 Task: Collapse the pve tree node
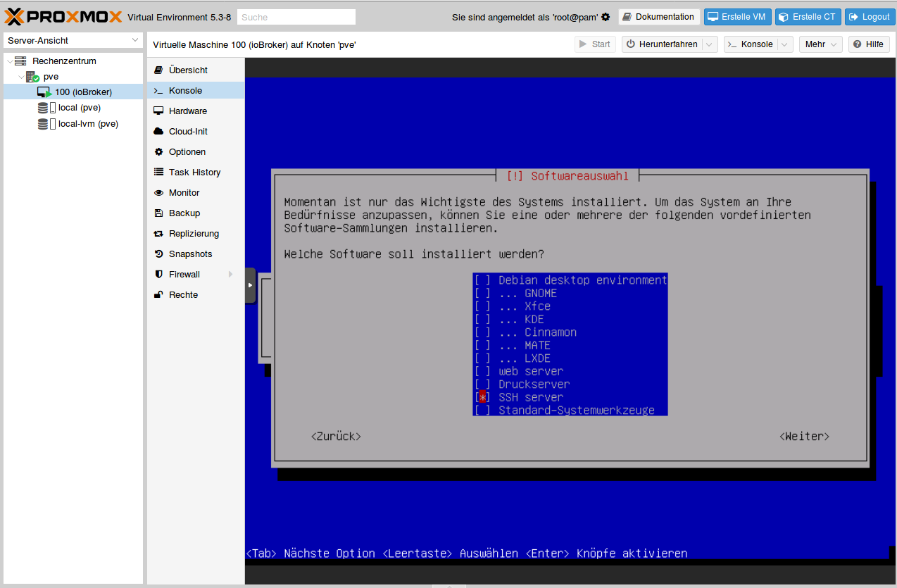[21, 77]
